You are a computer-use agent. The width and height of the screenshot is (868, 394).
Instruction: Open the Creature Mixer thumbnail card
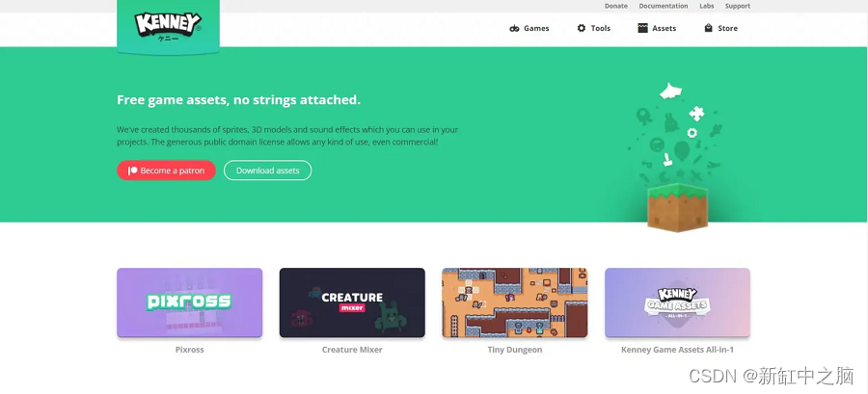[x=352, y=302]
